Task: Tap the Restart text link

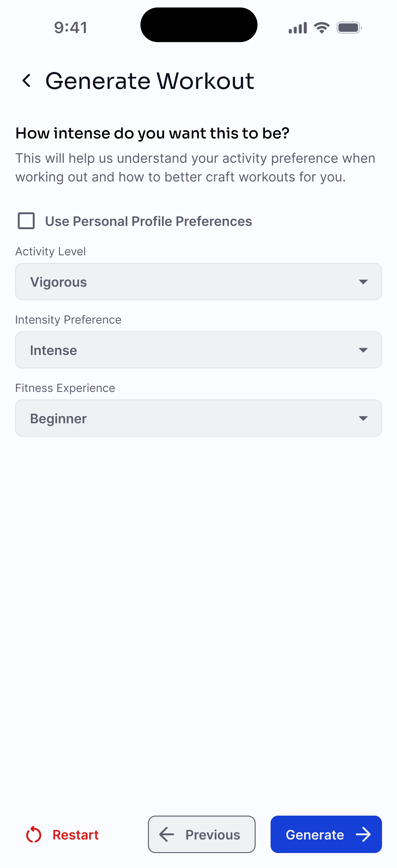Action: (76, 835)
